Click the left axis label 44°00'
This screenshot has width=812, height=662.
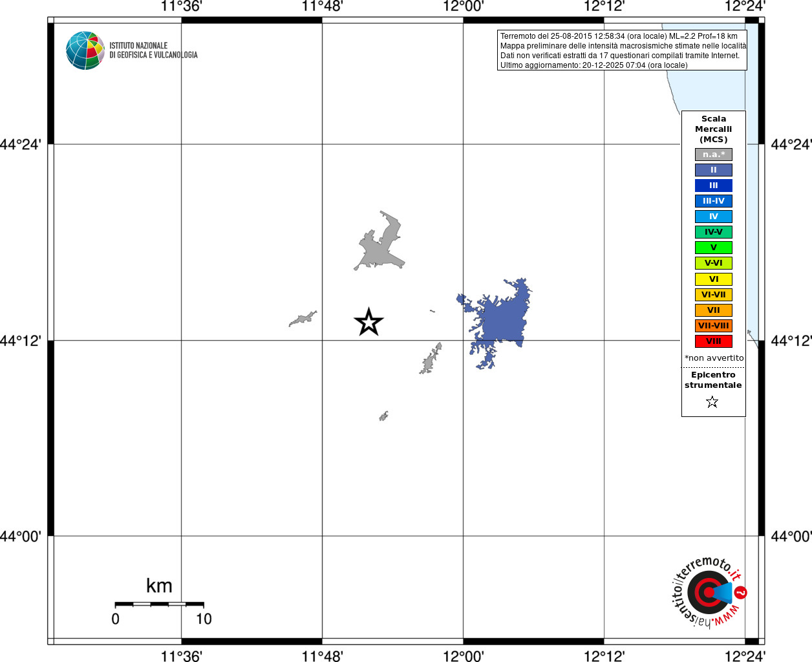21,536
